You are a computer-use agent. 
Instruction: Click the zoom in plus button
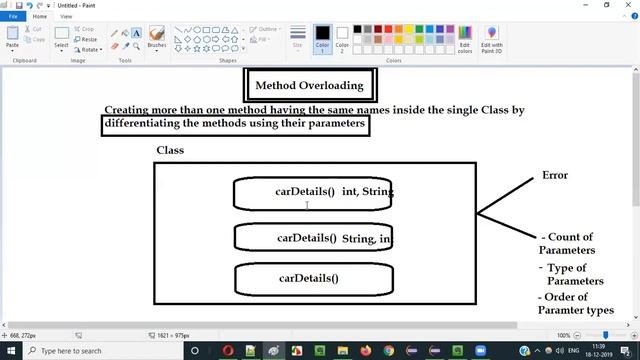click(x=634, y=336)
